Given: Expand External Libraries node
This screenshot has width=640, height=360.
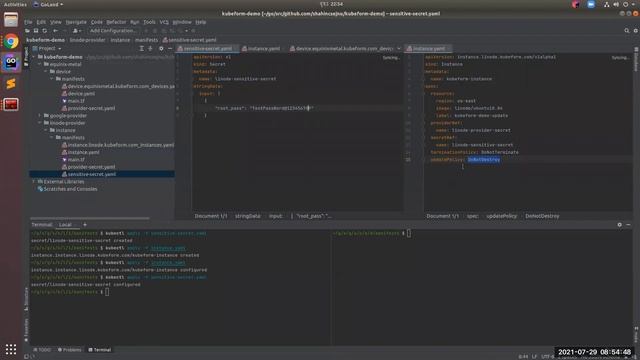Looking at the screenshot, I should 34,182.
